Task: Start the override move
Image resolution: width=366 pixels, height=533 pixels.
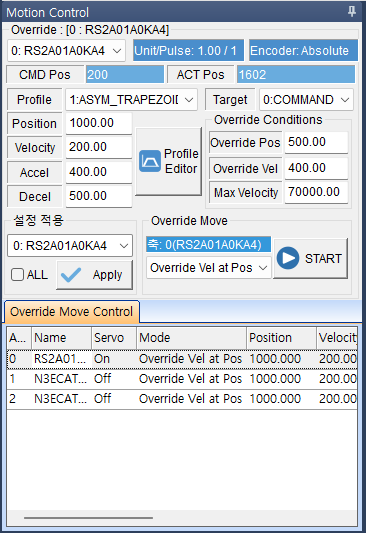Action: pos(311,258)
